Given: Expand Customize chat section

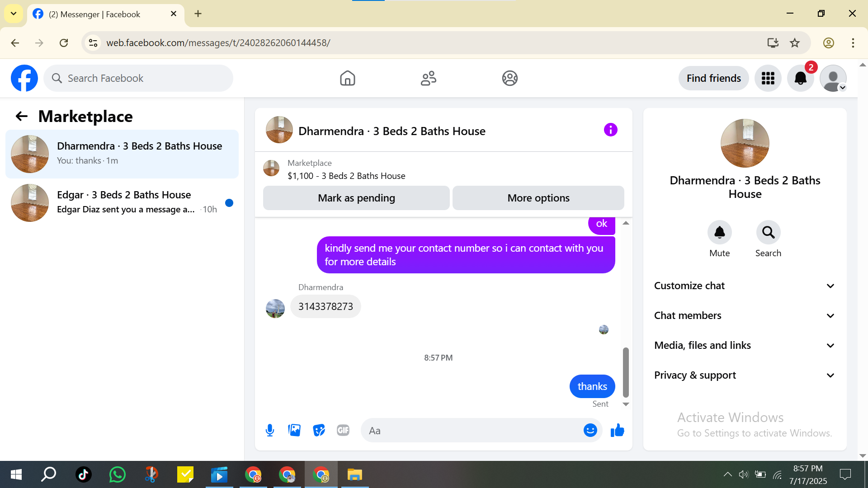Looking at the screenshot, I should tap(745, 286).
